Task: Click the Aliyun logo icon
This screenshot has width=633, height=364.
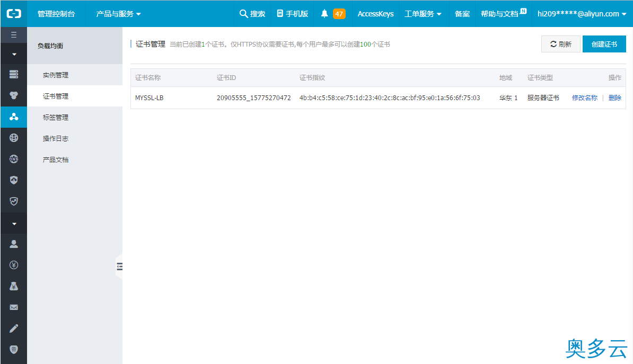Action: tap(14, 14)
